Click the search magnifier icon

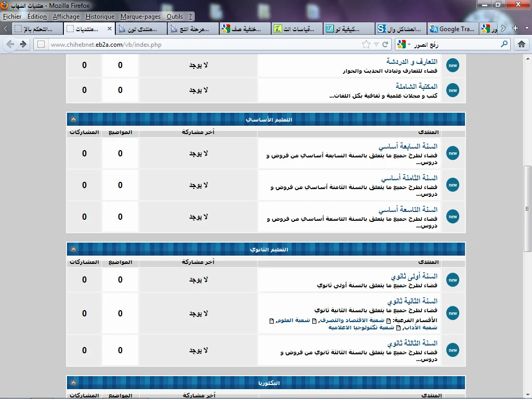(x=503, y=45)
